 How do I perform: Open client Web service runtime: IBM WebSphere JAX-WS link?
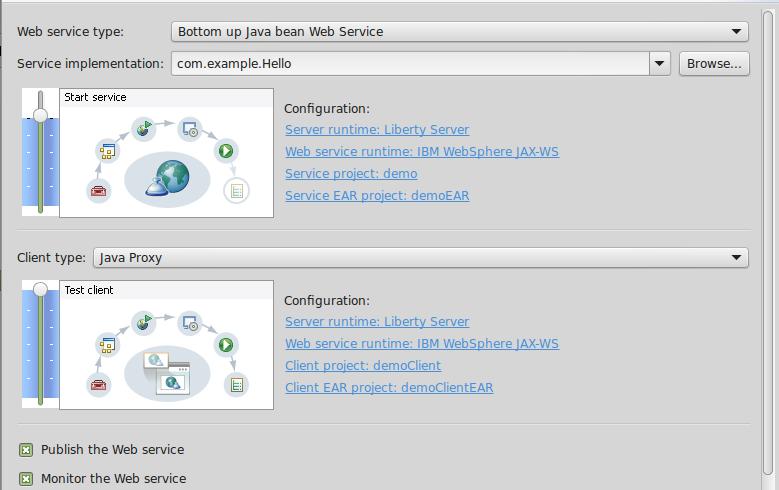click(x=422, y=343)
